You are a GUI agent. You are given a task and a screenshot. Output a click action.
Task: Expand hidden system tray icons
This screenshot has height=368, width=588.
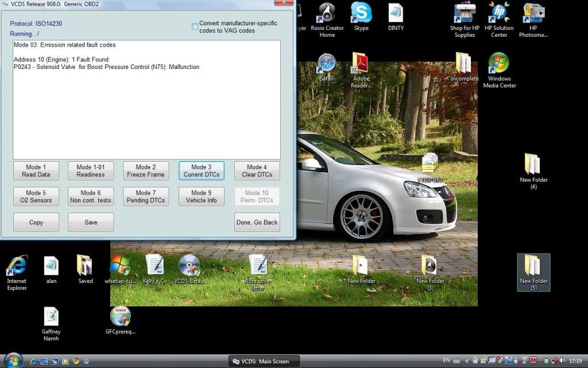(x=467, y=361)
